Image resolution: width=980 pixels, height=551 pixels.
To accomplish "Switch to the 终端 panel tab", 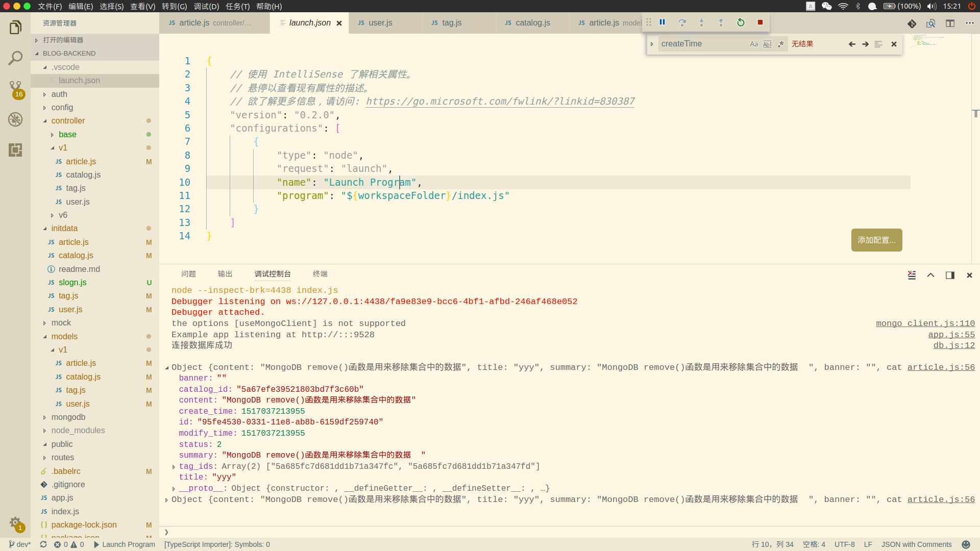I will (x=320, y=274).
